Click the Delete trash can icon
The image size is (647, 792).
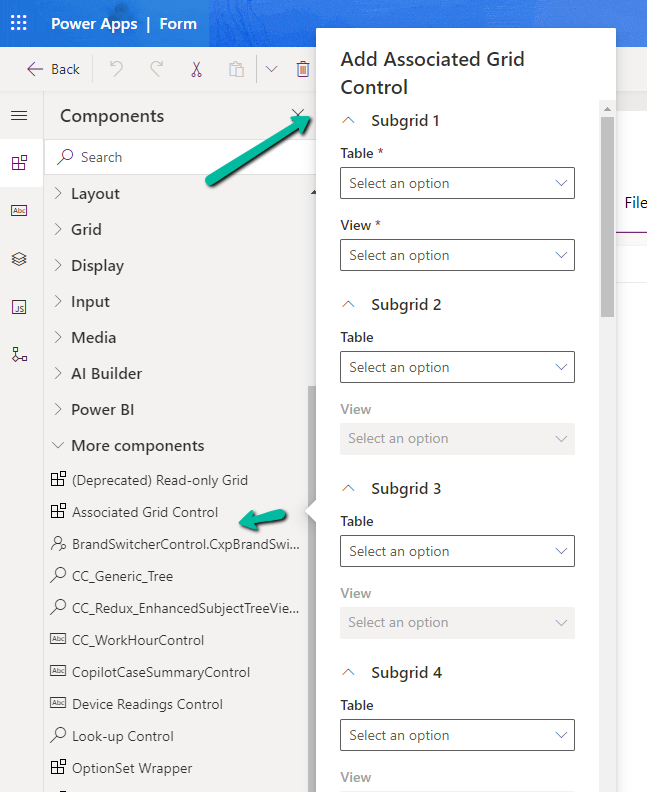pos(302,69)
